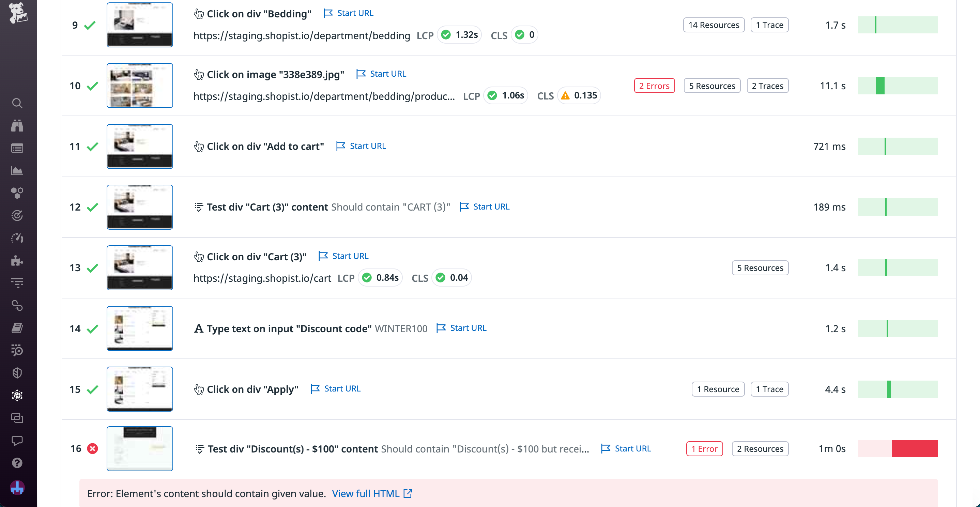This screenshot has height=507, width=980.
Task: Click the chat feedback bubble icon
Action: (x=17, y=441)
